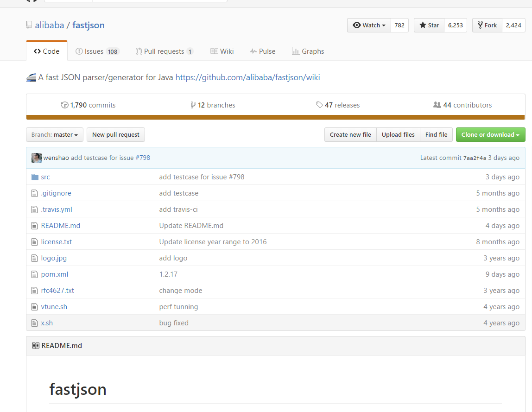This screenshot has height=412, width=532.
Task: Click the language color bar
Action: point(275,117)
